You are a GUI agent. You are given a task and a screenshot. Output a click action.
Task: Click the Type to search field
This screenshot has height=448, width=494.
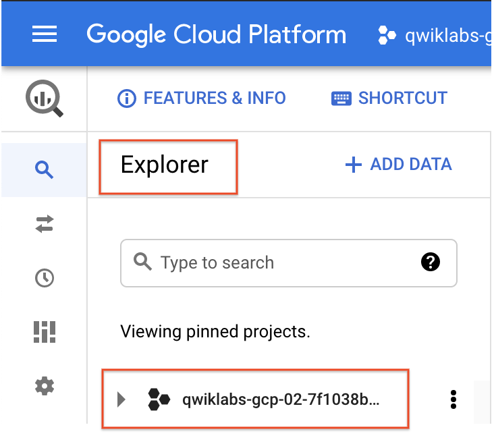[x=277, y=262]
